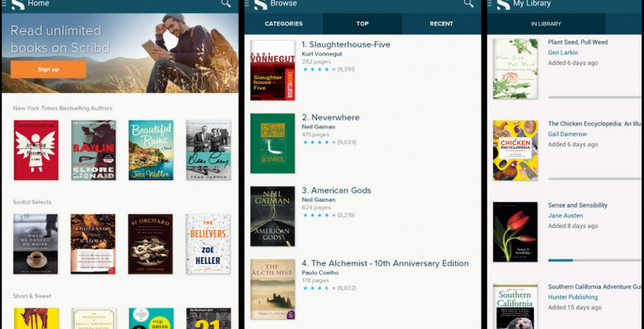
Task: Open The Believers by Zoe Heller cover
Action: click(x=208, y=244)
